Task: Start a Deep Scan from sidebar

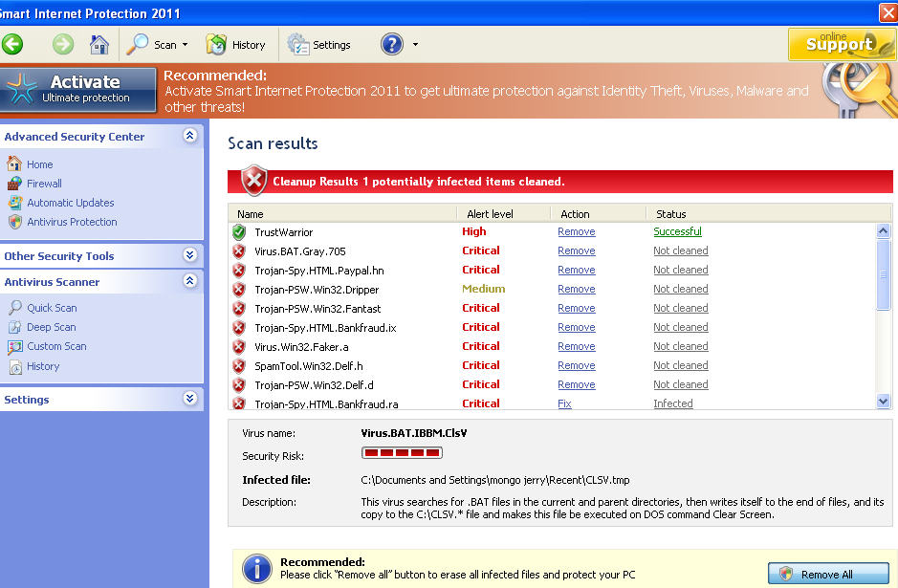Action: [51, 327]
